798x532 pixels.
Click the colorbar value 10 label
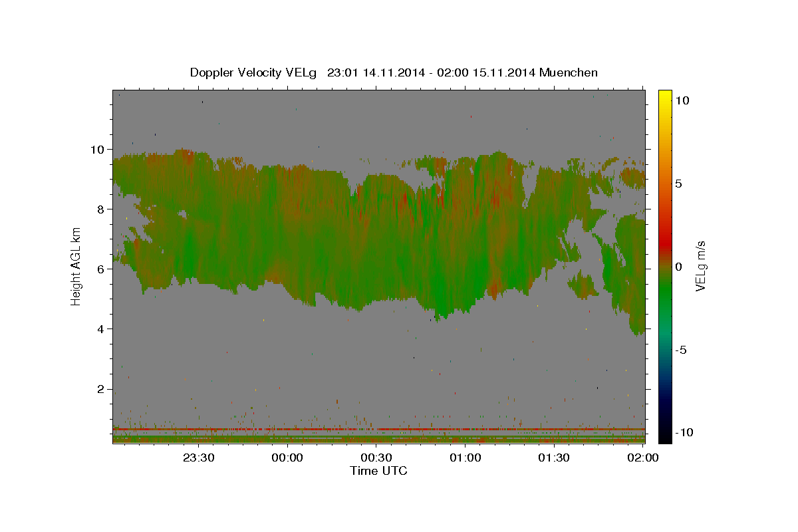click(682, 100)
